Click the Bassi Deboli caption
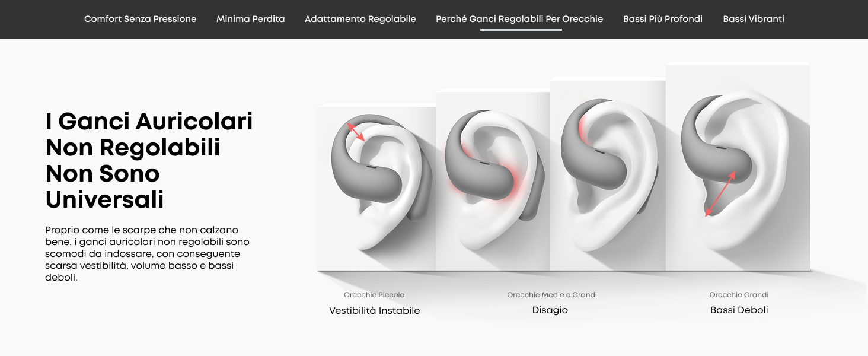This screenshot has height=356, width=868. pyautogui.click(x=739, y=310)
